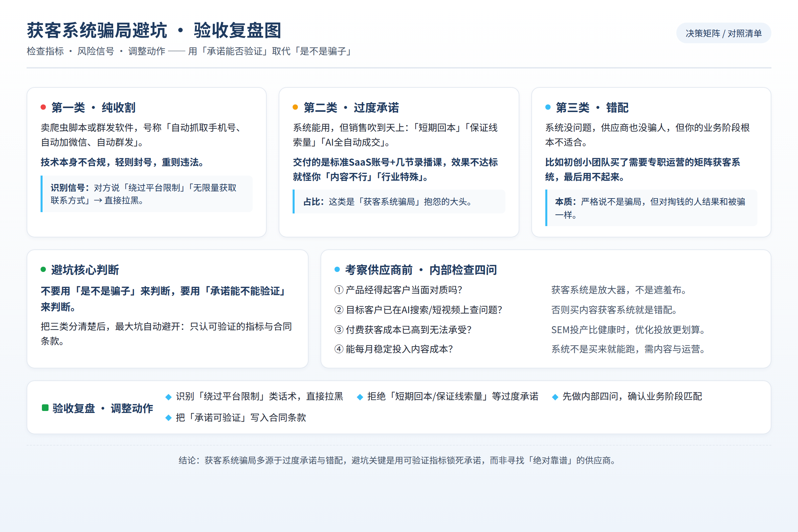Click the diamond bullet before 把「承诺可验证」写入合同条款
Viewport: 798px width, 532px height.
pyautogui.click(x=168, y=418)
